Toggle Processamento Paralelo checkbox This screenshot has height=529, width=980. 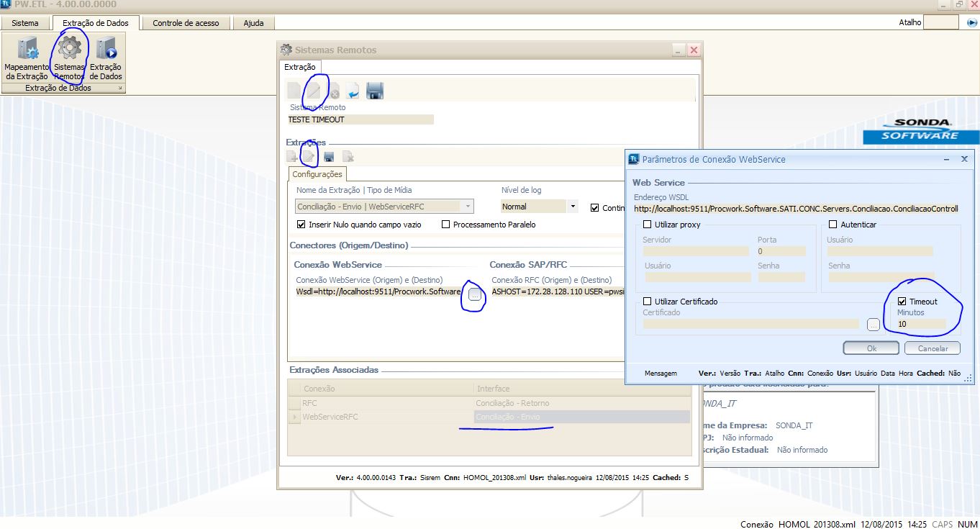pyautogui.click(x=446, y=225)
